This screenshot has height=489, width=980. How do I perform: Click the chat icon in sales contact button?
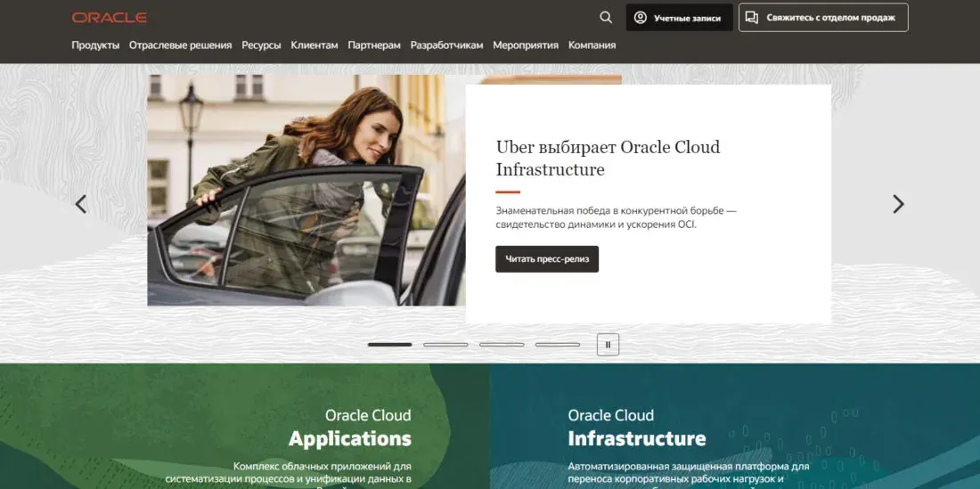[x=752, y=18]
